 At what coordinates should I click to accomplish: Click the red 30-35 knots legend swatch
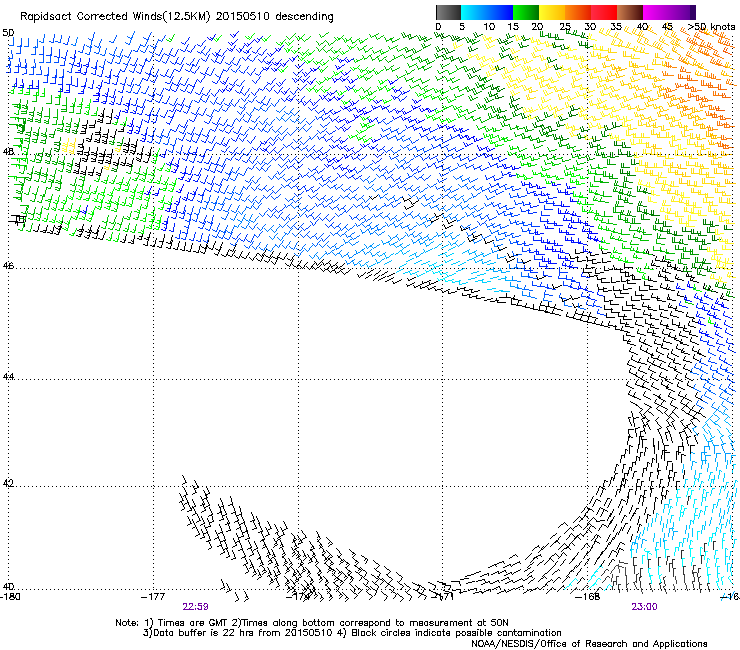[x=604, y=12]
